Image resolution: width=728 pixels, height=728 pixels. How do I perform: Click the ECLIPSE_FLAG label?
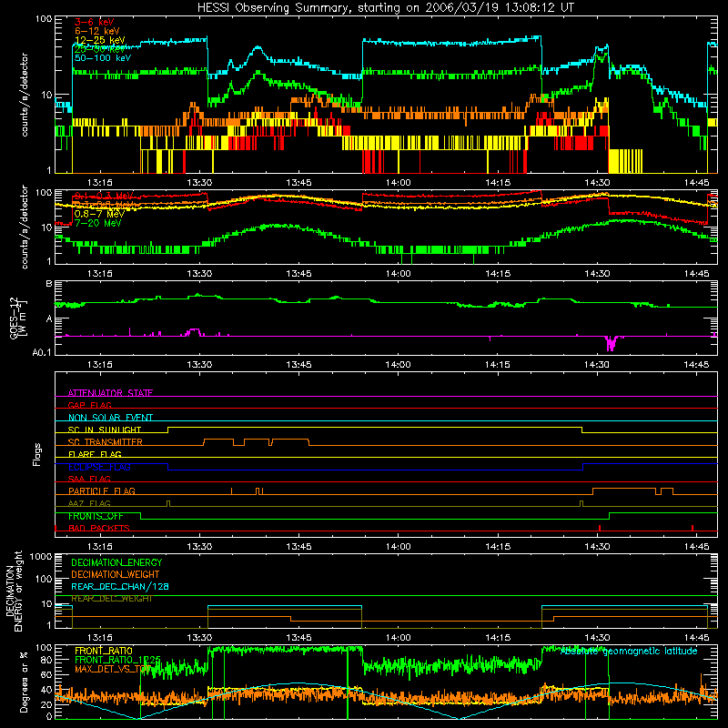coord(99,467)
